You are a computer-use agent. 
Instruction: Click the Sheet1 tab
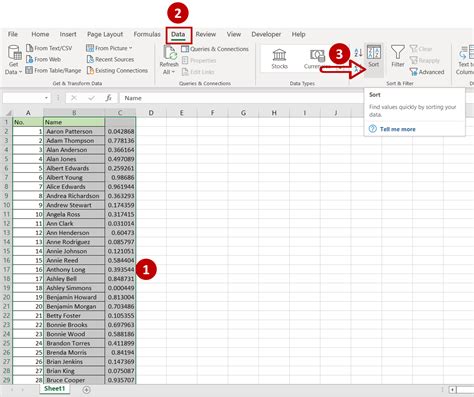[55, 389]
